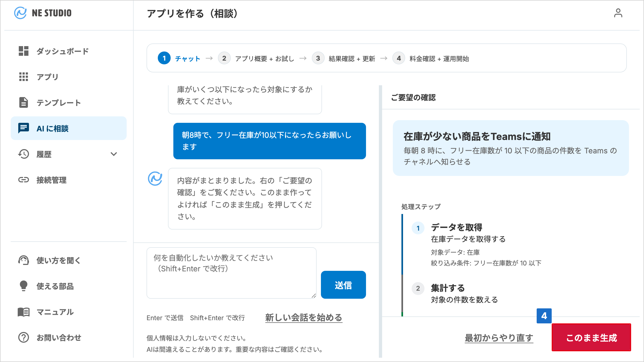Open お問い合わせ menu item

point(69,337)
